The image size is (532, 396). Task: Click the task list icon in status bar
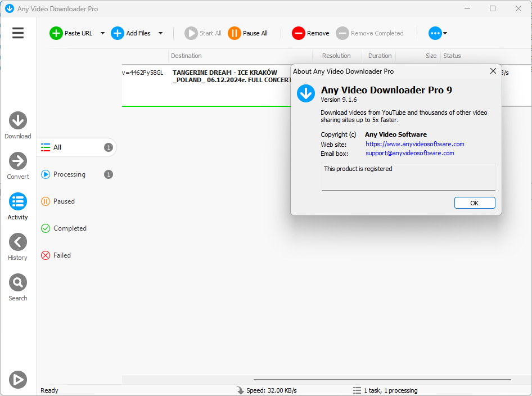[x=357, y=390]
